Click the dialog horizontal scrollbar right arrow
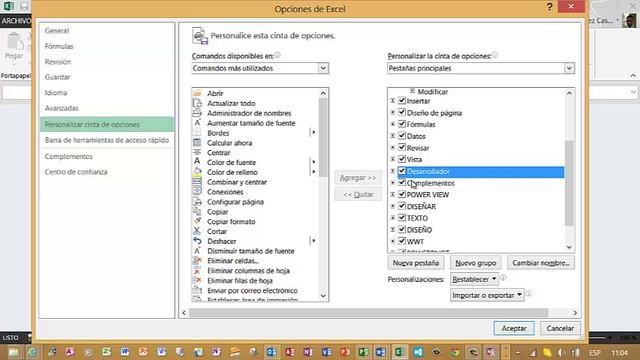Viewport: 640px width, 360px height. tap(575, 313)
